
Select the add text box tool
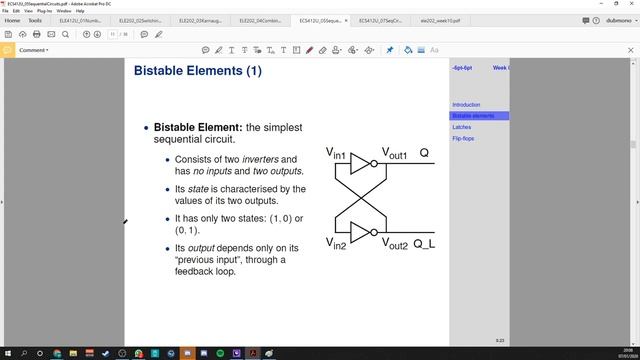296,50
